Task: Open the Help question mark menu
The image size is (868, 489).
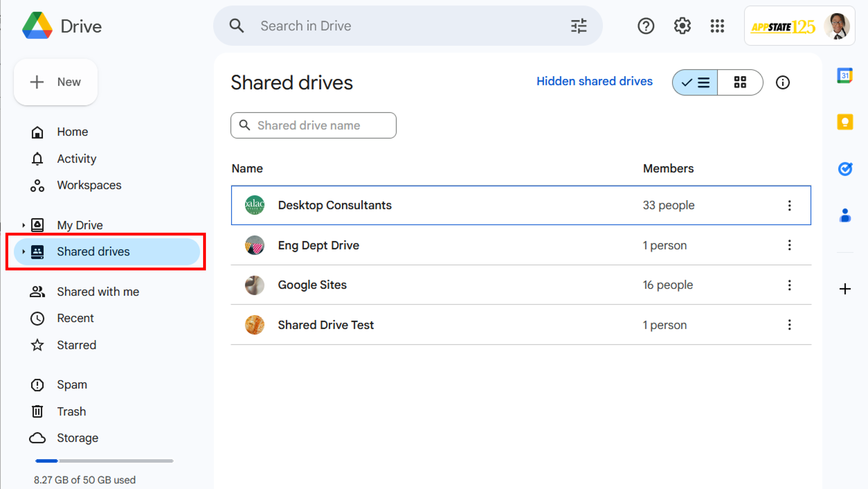Action: click(646, 26)
